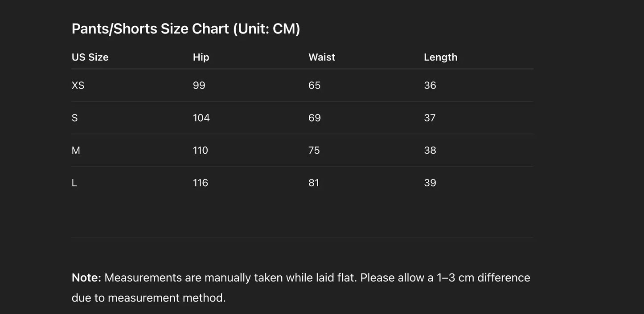The width and height of the screenshot is (644, 314).
Task: Click the US Size column header
Action: pos(90,57)
